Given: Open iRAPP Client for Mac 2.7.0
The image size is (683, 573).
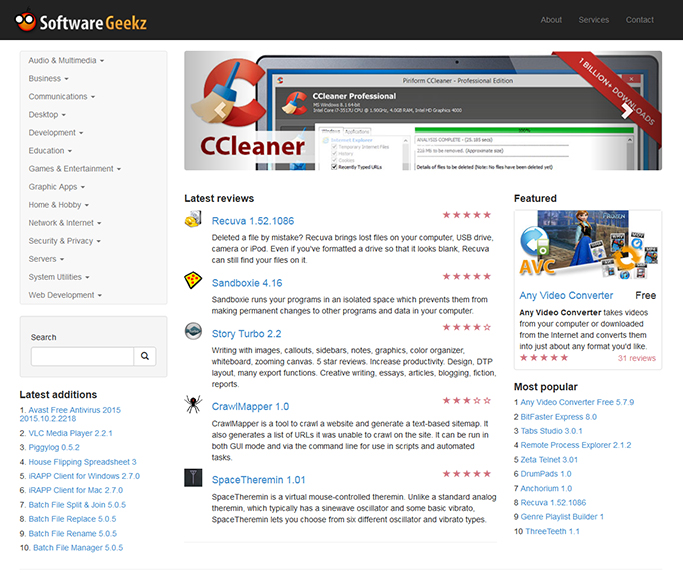Looking at the screenshot, I should (x=76, y=490).
